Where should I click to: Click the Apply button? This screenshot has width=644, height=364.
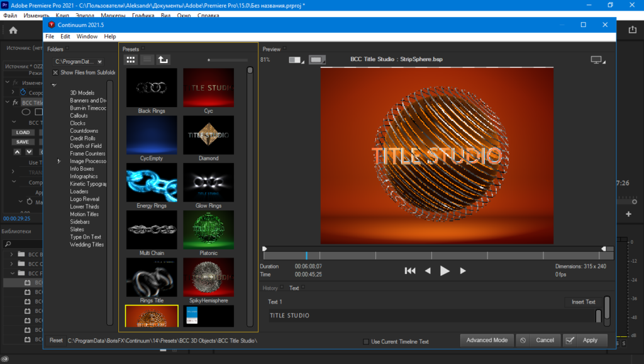coord(590,340)
